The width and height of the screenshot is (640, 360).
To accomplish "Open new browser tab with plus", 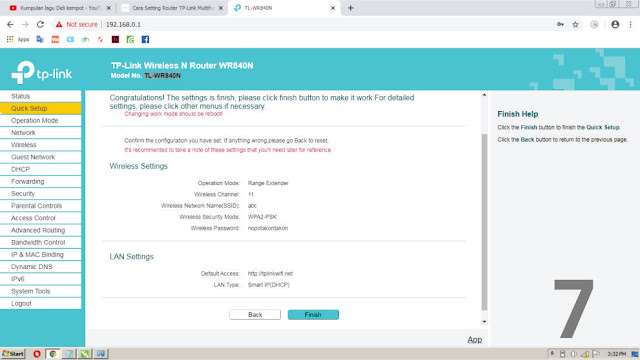I will click(351, 8).
